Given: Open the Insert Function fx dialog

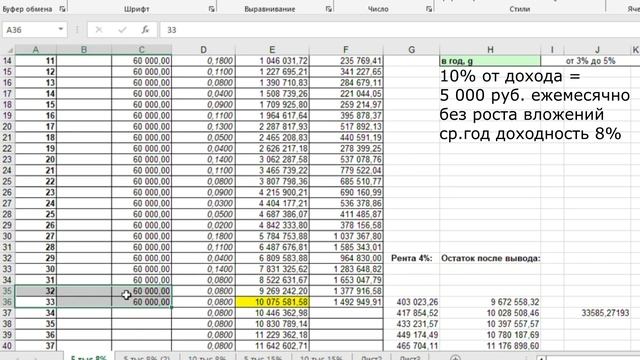Looking at the screenshot, I should pos(145,30).
